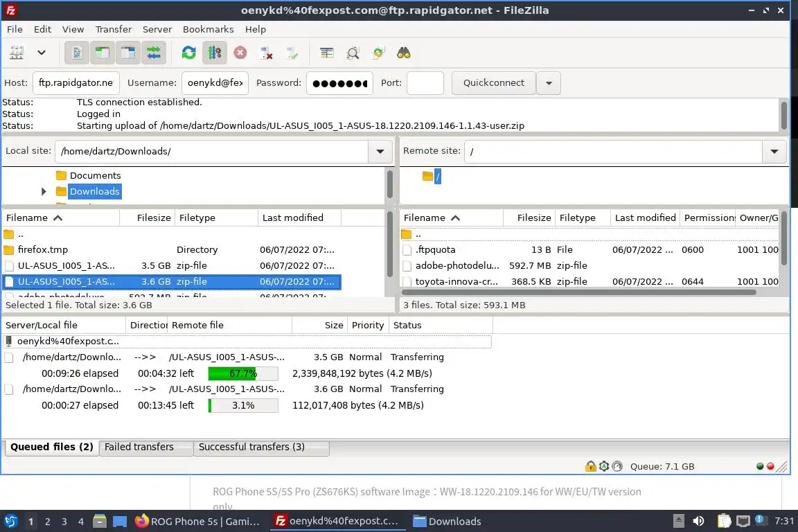Open the Site Manager icon
Image resolution: width=798 pixels, height=532 pixels.
(x=17, y=53)
